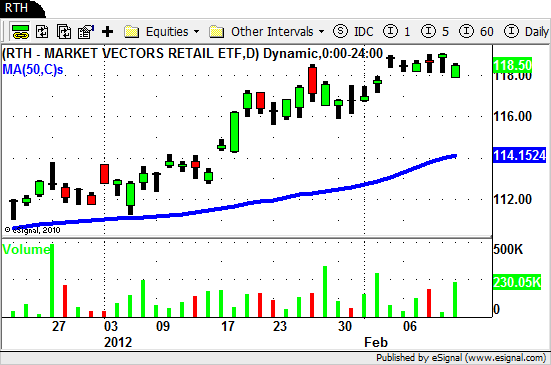The width and height of the screenshot is (551, 365).
Task: Click the 2012 year label on time axis
Action: [x=118, y=342]
